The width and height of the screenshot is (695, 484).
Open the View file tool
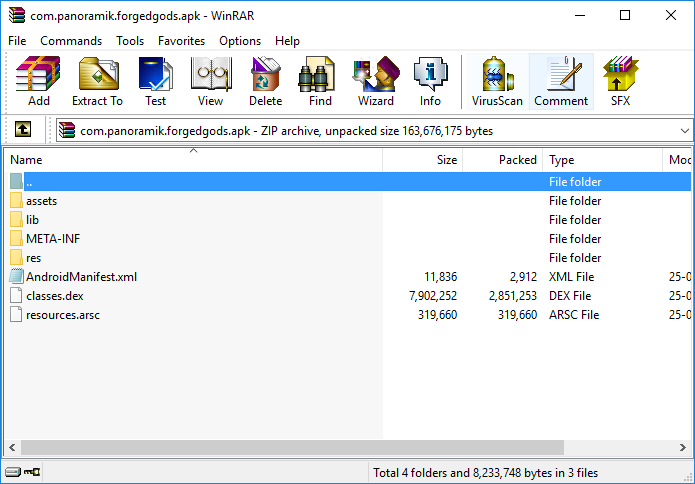click(x=210, y=81)
